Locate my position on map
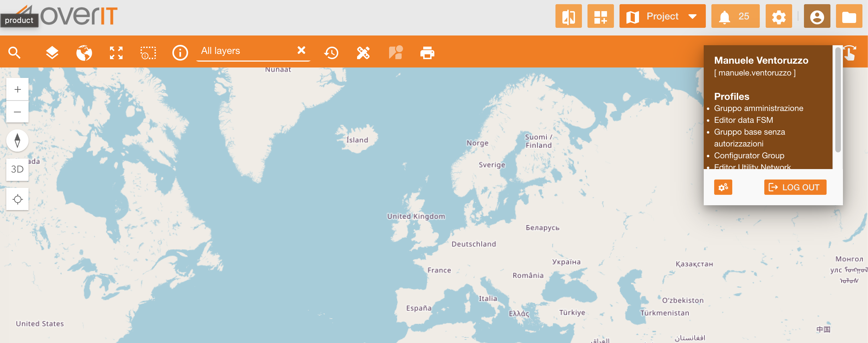Viewport: 868px width, 343px height. (x=17, y=199)
